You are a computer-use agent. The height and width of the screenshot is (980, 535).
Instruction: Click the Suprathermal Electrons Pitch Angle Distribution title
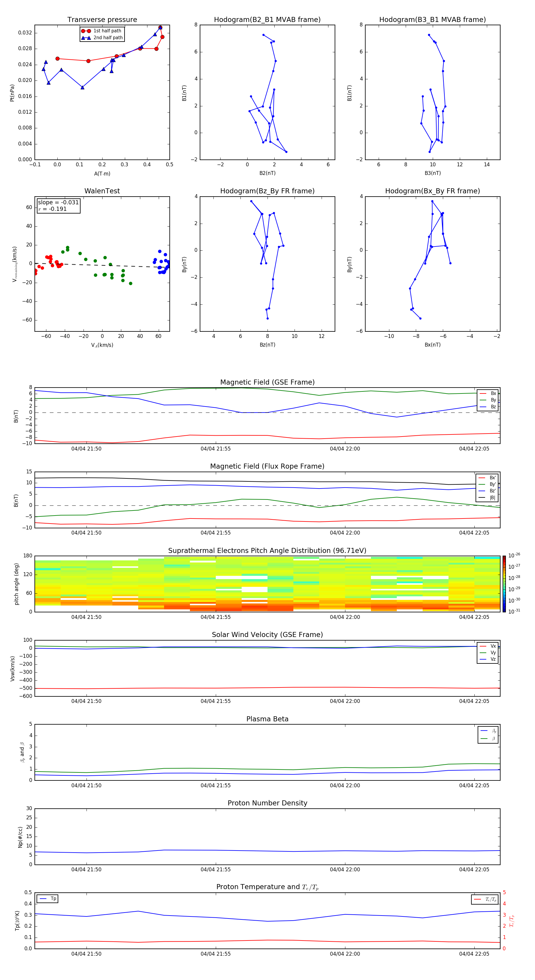267,551
